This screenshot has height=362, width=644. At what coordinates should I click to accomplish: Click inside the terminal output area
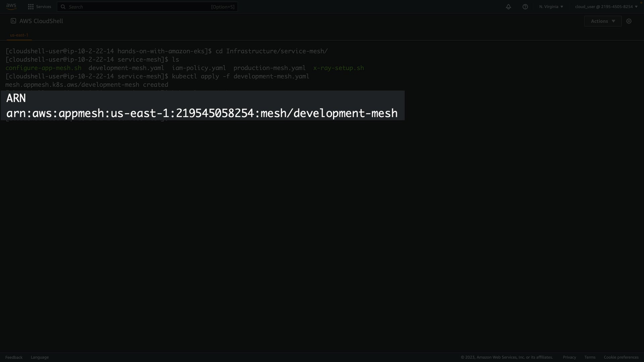pos(302,218)
